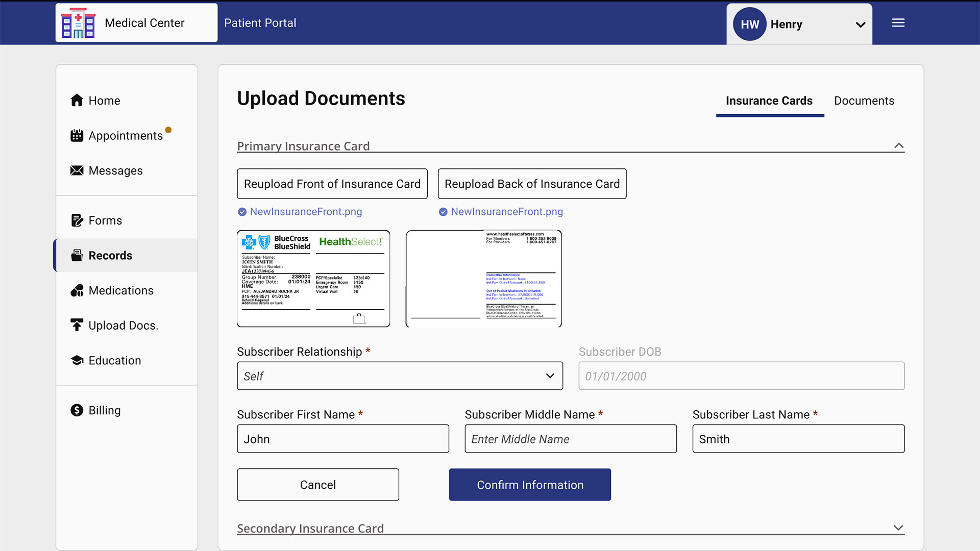This screenshot has height=551, width=980.
Task: Click the Medications pills icon
Action: tap(77, 291)
